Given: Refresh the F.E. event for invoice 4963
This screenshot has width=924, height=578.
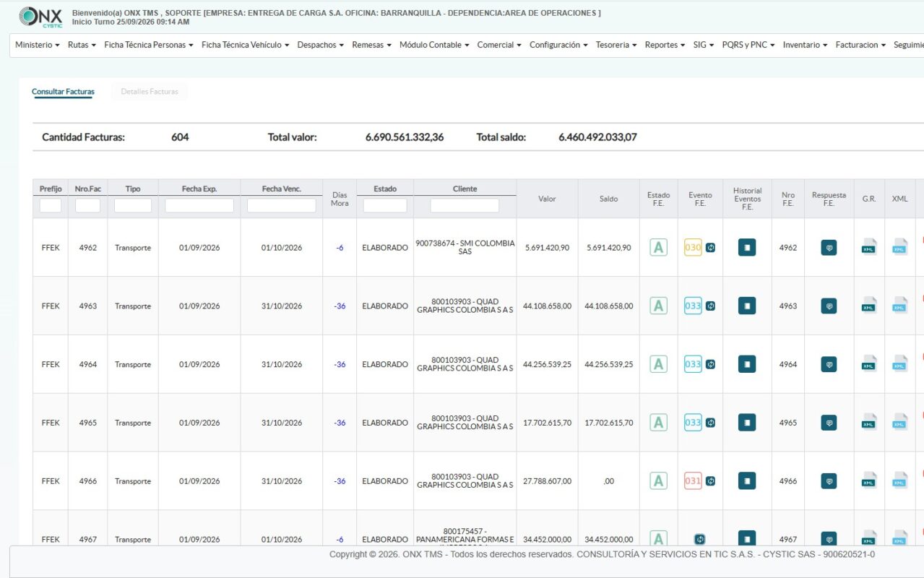Looking at the screenshot, I should 710,306.
